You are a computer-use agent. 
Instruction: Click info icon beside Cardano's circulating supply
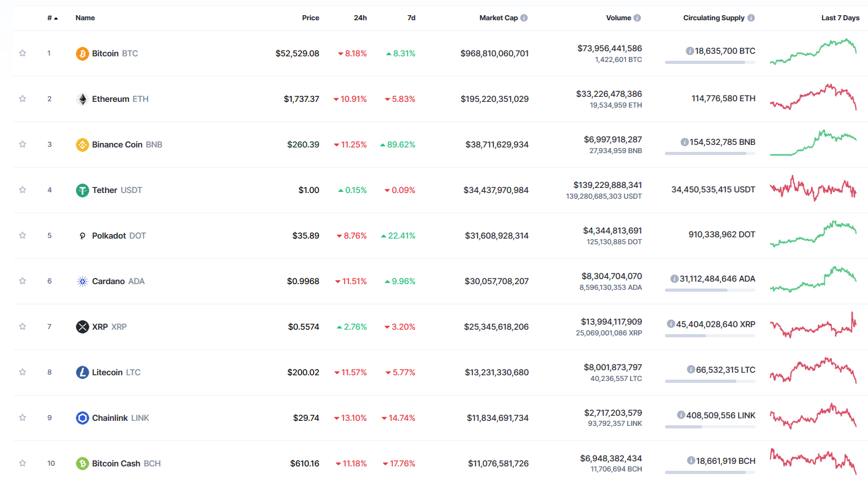[x=674, y=278]
